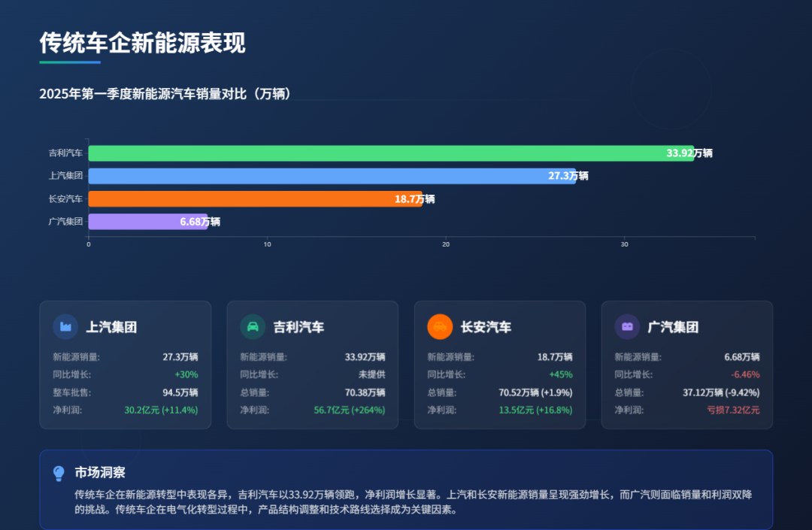Click the 新能源销量 label in 上汽集团 card
The height and width of the screenshot is (530, 812).
point(76,357)
